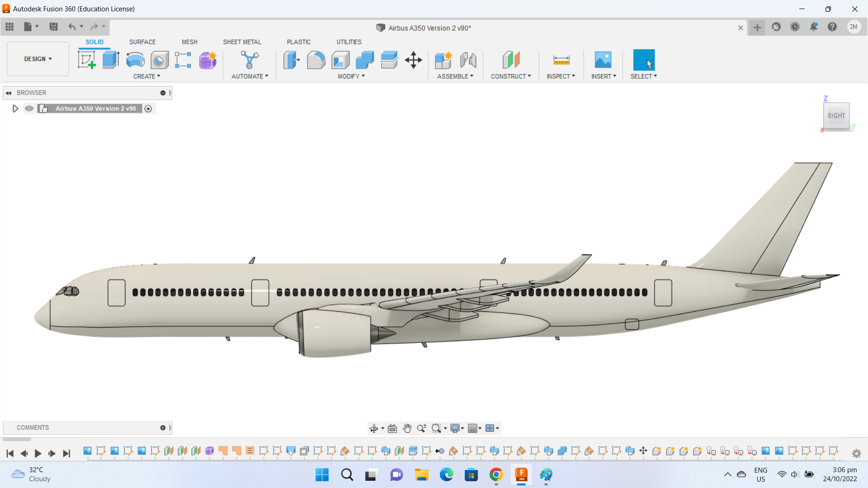Viewport: 868px width, 488px height.
Task: Select the Move/Copy tool
Action: [x=413, y=60]
